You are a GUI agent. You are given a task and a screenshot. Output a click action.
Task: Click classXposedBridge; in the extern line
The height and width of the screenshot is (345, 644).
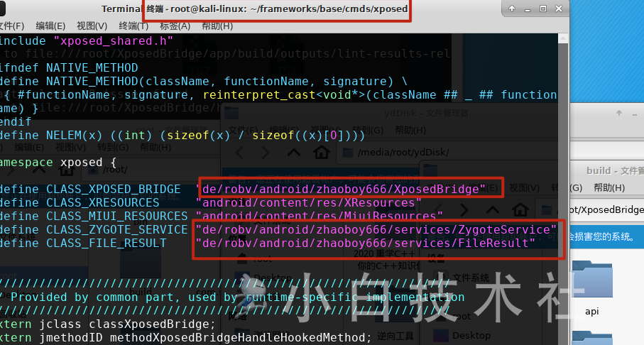click(x=152, y=324)
